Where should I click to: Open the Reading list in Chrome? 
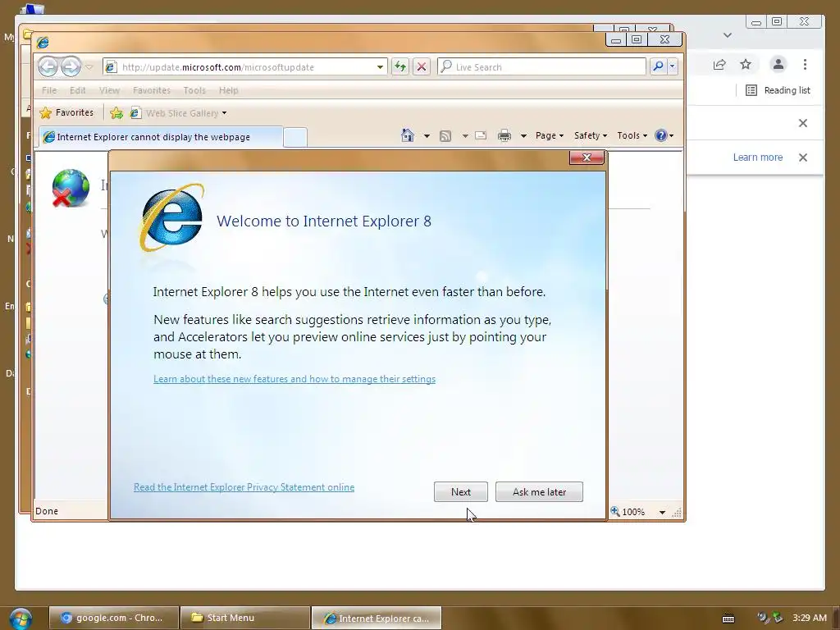pos(778,90)
